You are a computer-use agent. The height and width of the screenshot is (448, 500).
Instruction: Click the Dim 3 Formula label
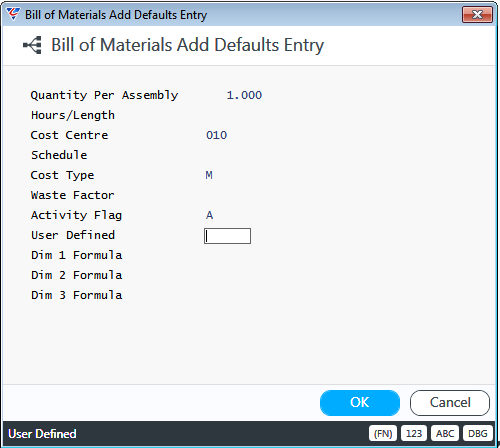[77, 295]
